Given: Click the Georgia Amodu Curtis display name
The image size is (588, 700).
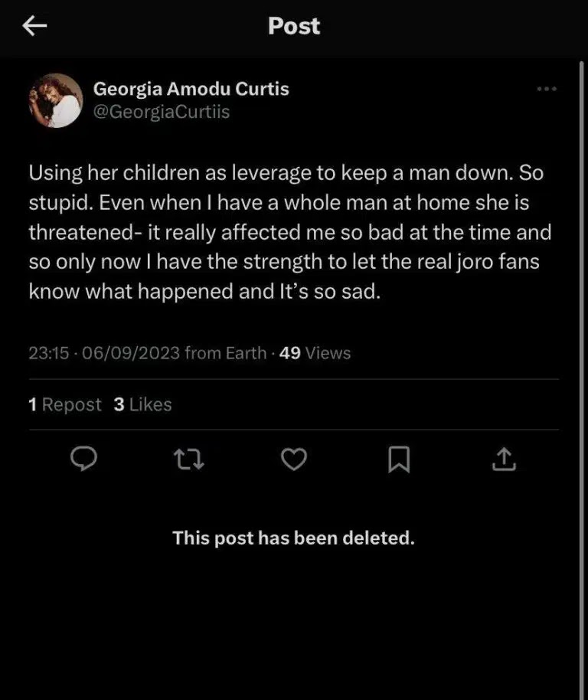Looking at the screenshot, I should 191,89.
